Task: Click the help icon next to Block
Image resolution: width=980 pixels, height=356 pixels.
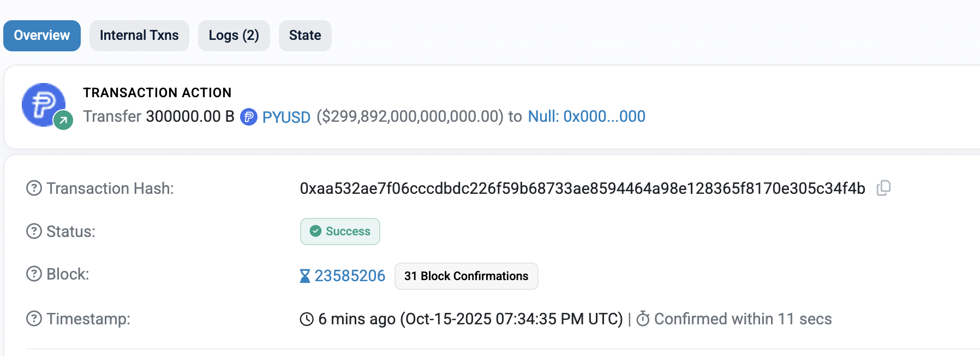Action: click(x=34, y=274)
